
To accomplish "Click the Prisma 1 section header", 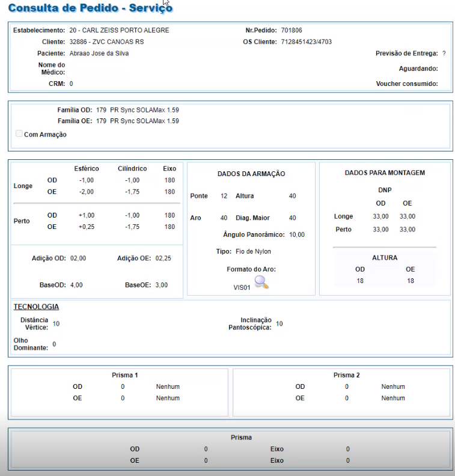I will click(x=125, y=375).
